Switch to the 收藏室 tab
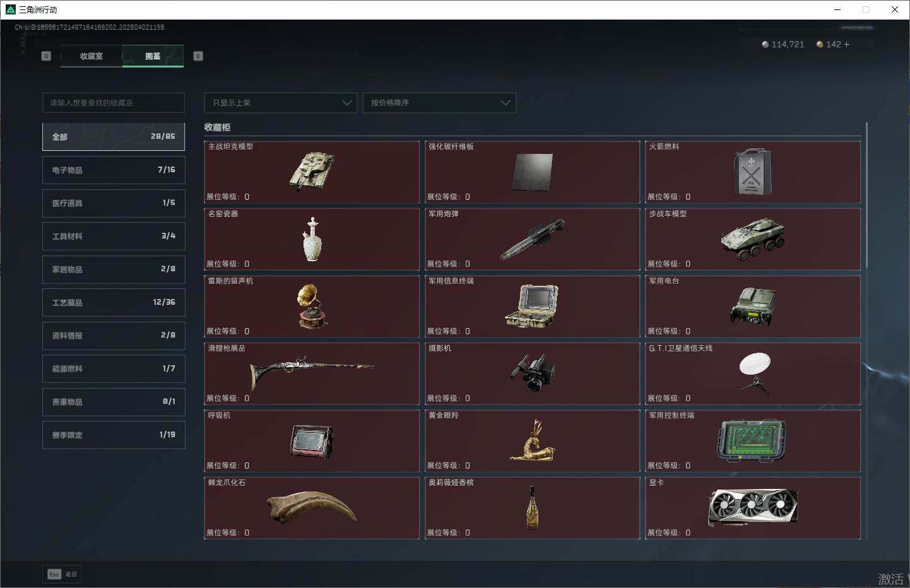The width and height of the screenshot is (910, 588). [x=92, y=56]
